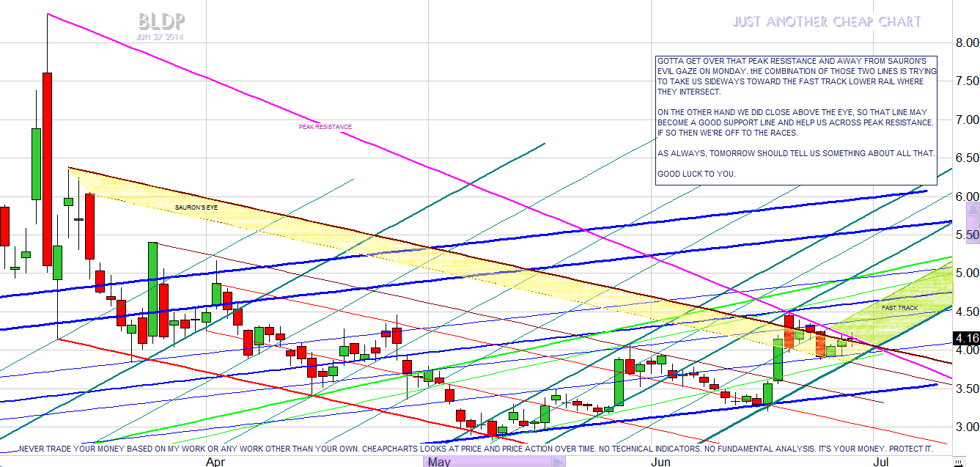Click the JUST ANOTHER CHEAP CHART heading
Viewport: 980px width, 467px height.
(x=826, y=22)
